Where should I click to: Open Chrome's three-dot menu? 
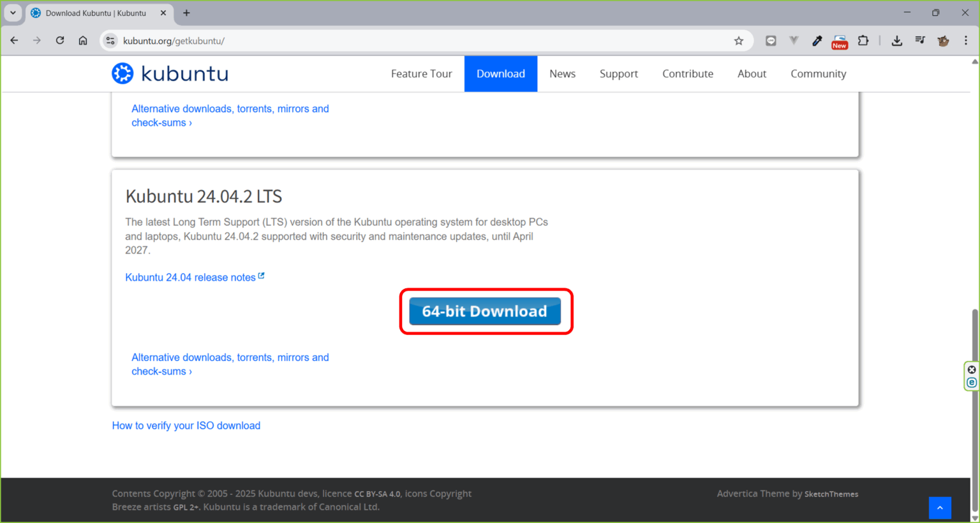[966, 40]
